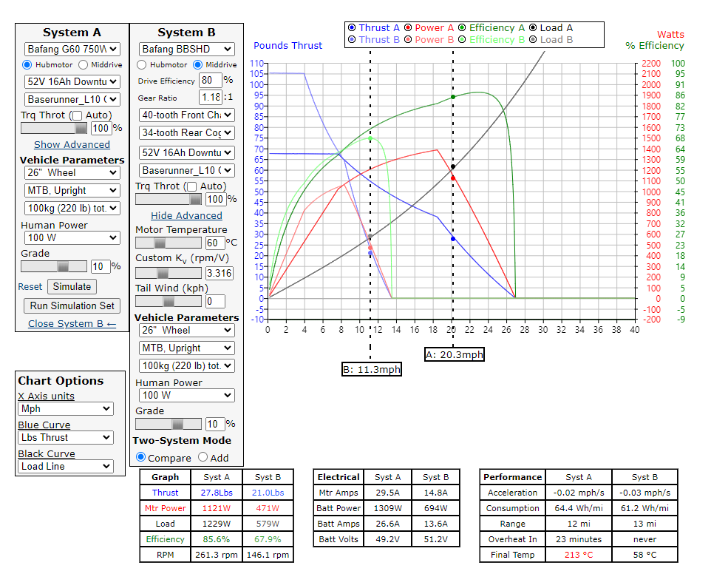Click Run Simulation Set button
The width and height of the screenshot is (728, 574).
tap(72, 305)
